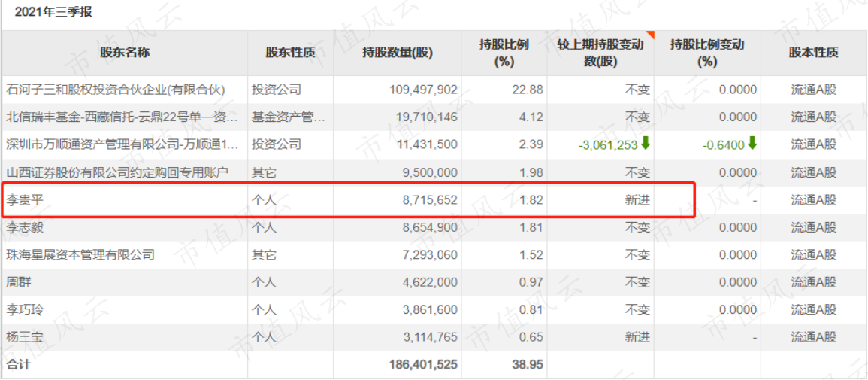This screenshot has width=868, height=380.
Task: Open 珠海星展资本管理有限公司 entry
Action: click(80, 255)
